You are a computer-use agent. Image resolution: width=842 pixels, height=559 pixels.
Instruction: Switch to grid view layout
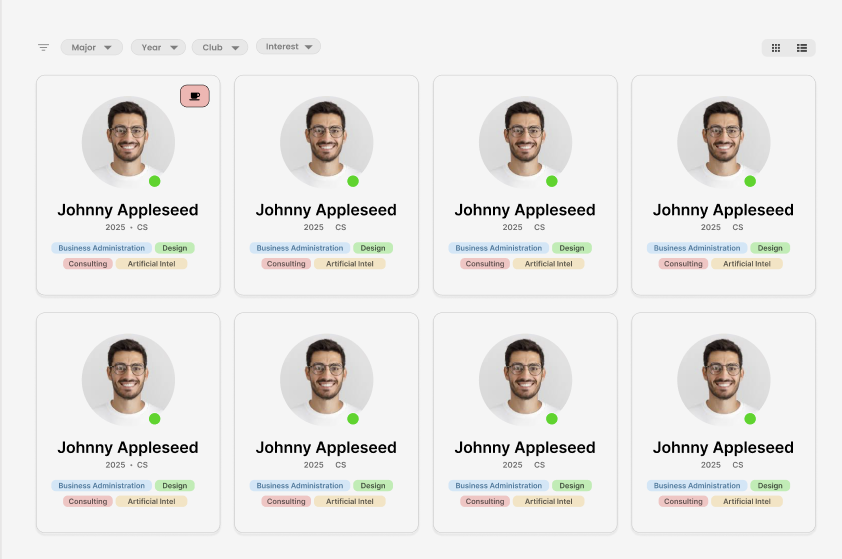tap(776, 48)
